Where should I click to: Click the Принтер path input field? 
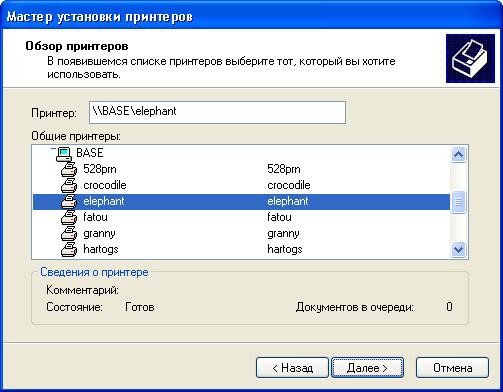pyautogui.click(x=217, y=112)
